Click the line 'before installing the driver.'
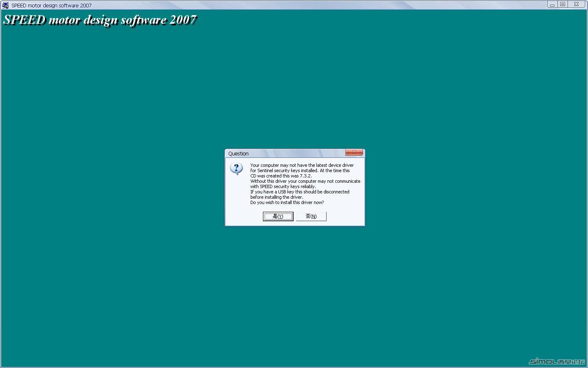The image size is (588, 368). point(277,197)
